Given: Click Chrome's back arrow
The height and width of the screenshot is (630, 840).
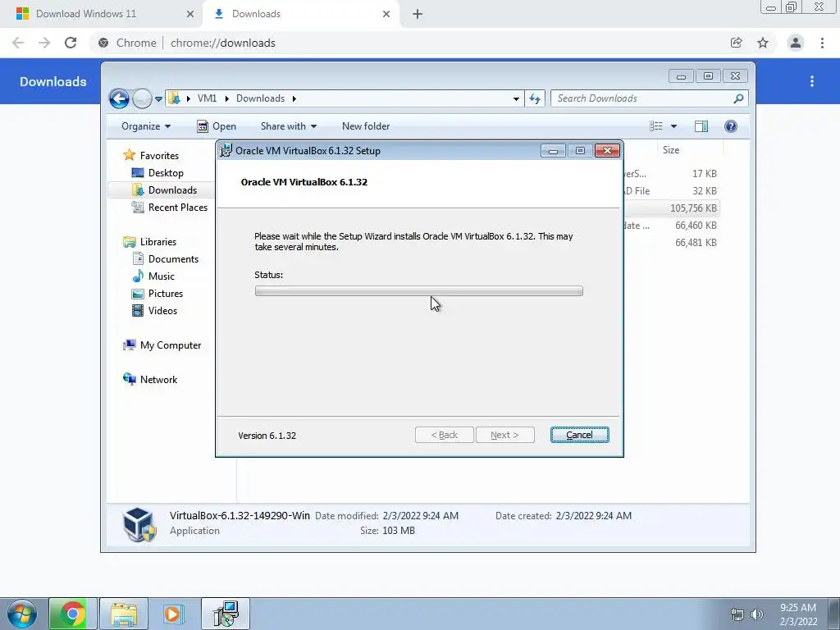Looking at the screenshot, I should [18, 43].
